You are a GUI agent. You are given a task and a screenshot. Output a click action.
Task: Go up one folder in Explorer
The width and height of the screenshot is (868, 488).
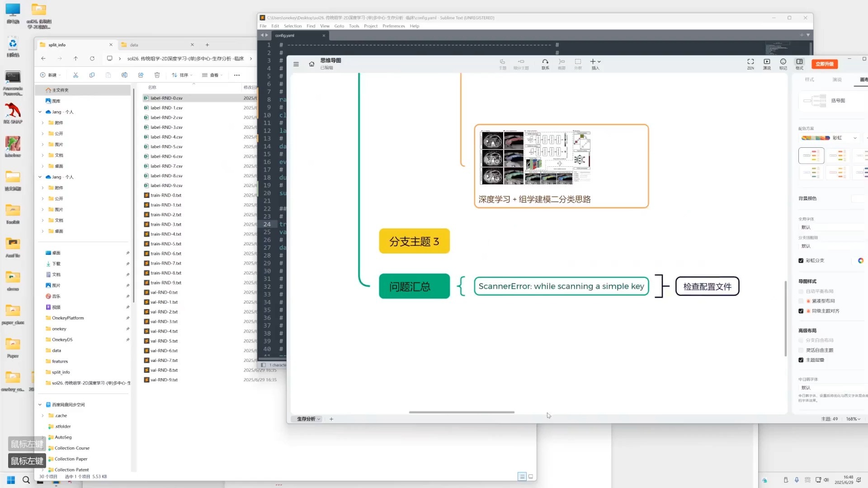[75, 58]
